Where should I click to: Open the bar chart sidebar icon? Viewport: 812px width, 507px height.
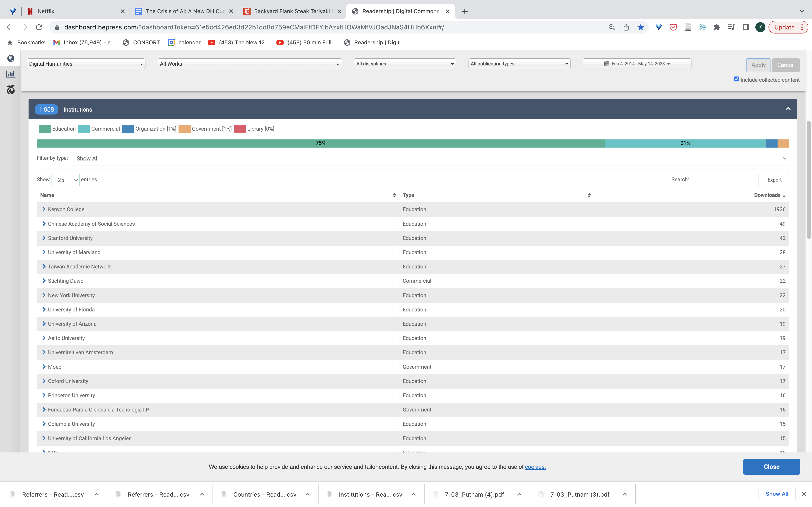tap(11, 74)
